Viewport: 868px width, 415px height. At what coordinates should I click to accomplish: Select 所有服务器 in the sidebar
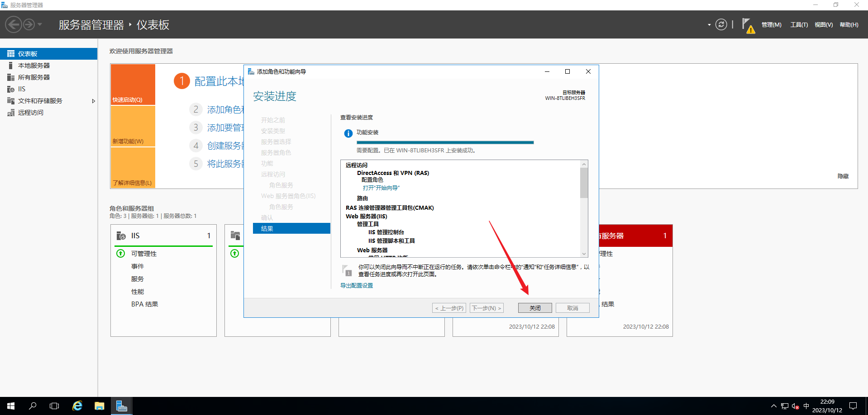tap(48, 77)
